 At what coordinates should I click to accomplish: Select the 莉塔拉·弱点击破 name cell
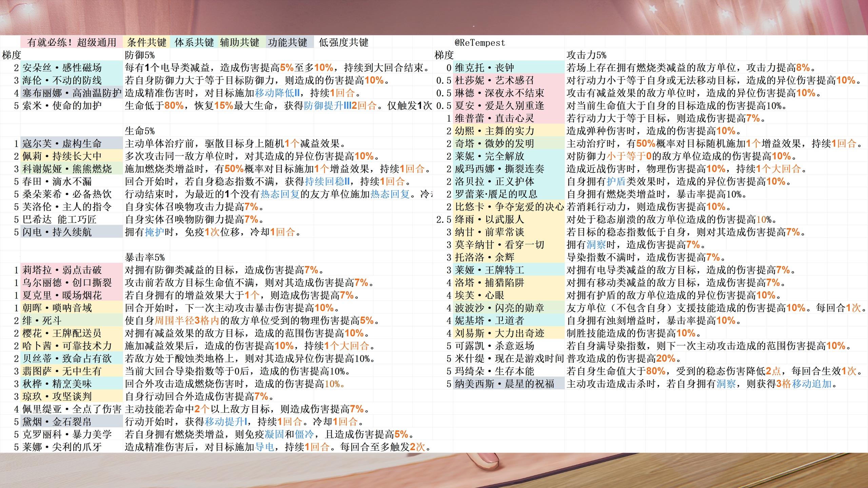tap(62, 270)
